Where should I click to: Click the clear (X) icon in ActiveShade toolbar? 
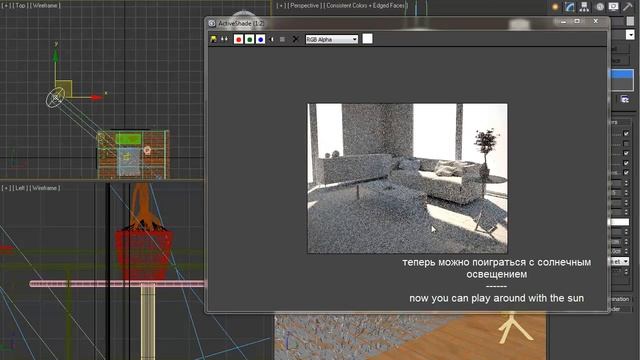pos(296,39)
